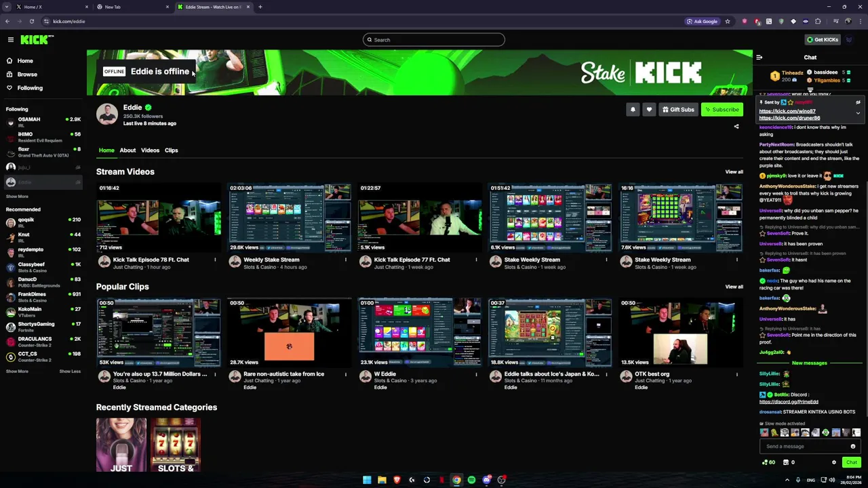Hide the pinned message with eye icon
The height and width of the screenshot is (488, 868).
(x=858, y=102)
